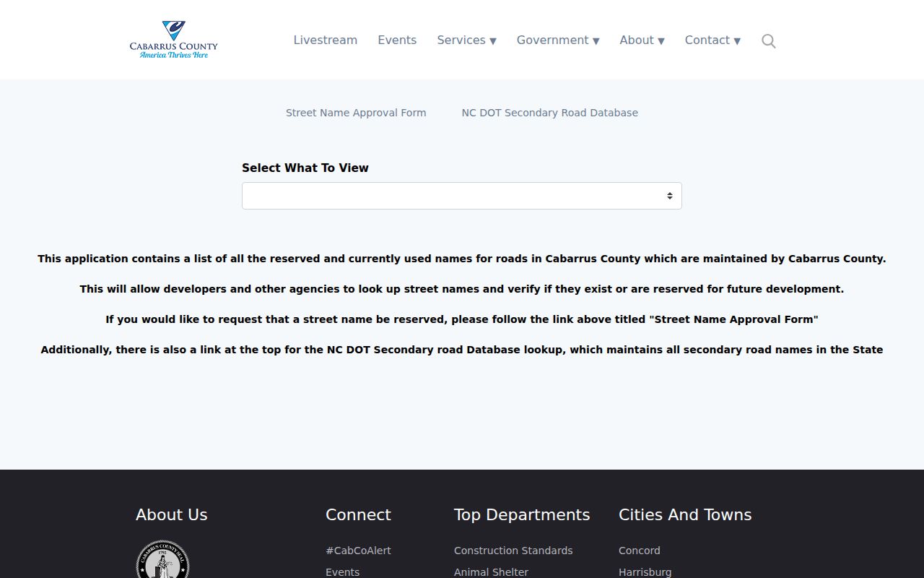Open the Select What To View combo box
The height and width of the screenshot is (578, 924).
(x=462, y=196)
